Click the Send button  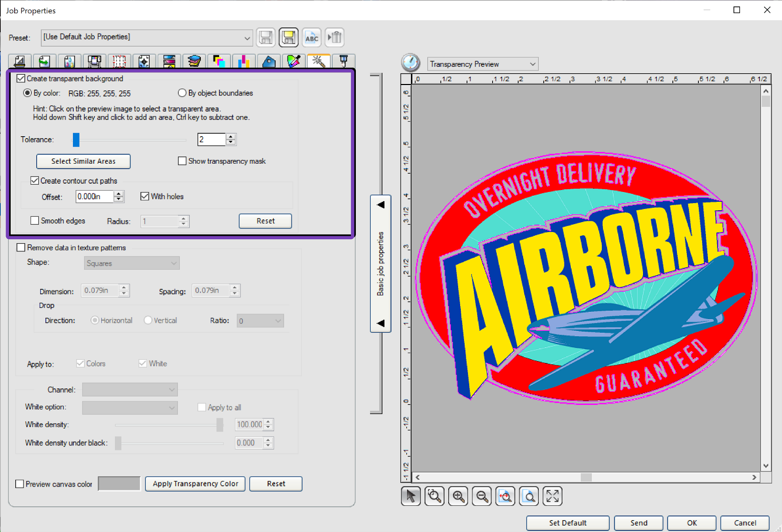pyautogui.click(x=639, y=523)
